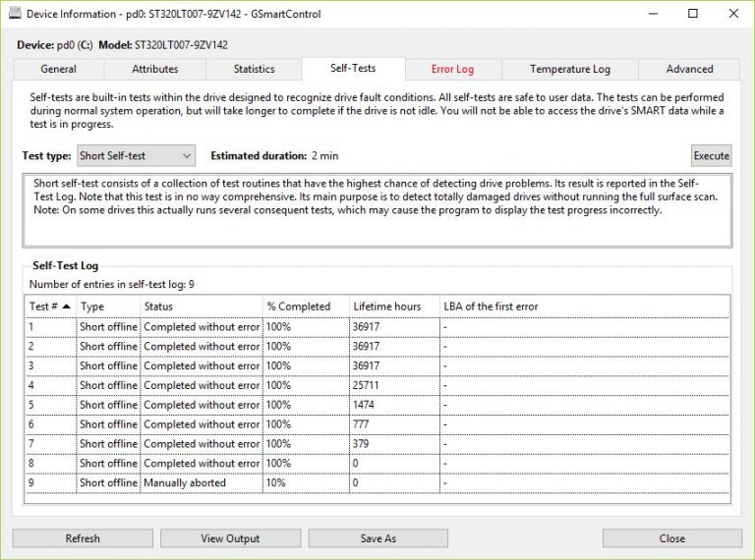Image resolution: width=755 pixels, height=560 pixels.
Task: Maximize the Device Information window
Action: click(x=693, y=14)
